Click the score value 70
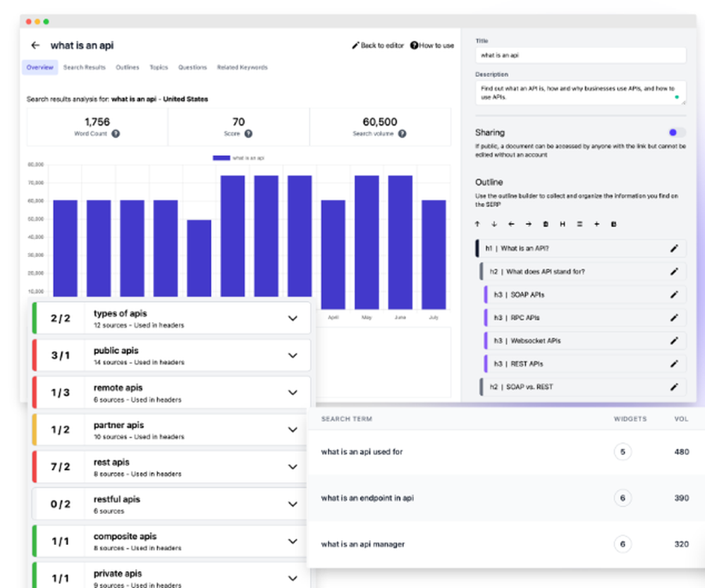 click(239, 122)
